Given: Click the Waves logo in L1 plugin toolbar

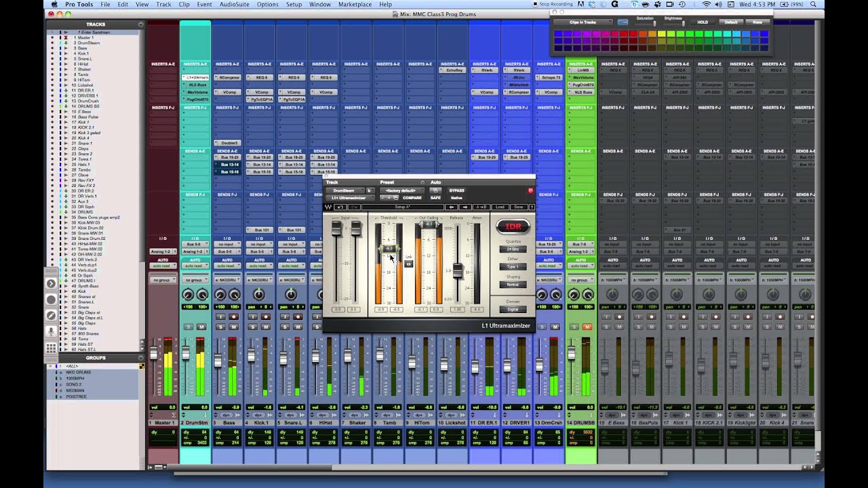Looking at the screenshot, I should (x=328, y=207).
